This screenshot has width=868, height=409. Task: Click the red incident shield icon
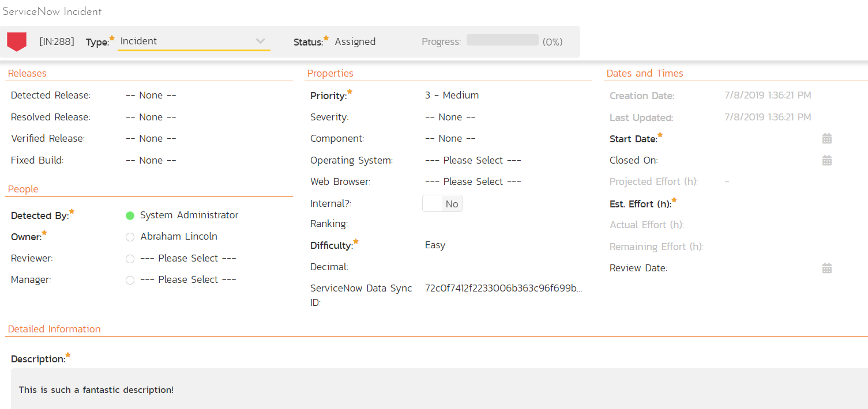(x=17, y=41)
